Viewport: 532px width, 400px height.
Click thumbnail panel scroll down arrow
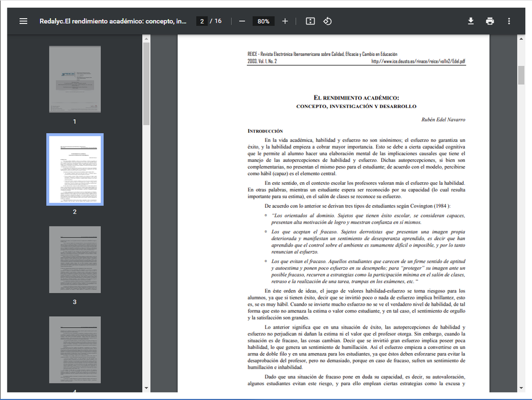(146, 388)
